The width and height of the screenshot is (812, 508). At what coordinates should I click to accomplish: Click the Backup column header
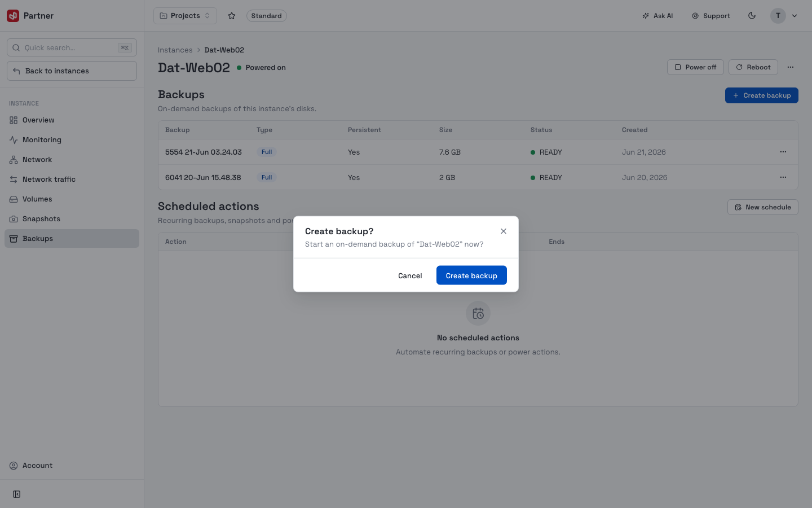pos(178,130)
